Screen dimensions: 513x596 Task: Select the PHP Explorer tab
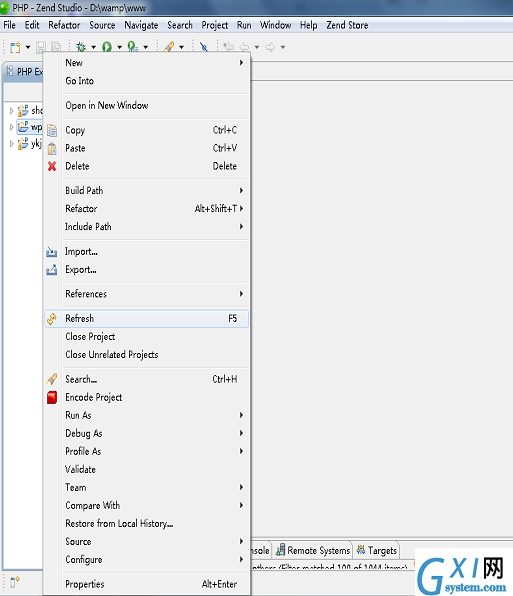pyautogui.click(x=25, y=71)
